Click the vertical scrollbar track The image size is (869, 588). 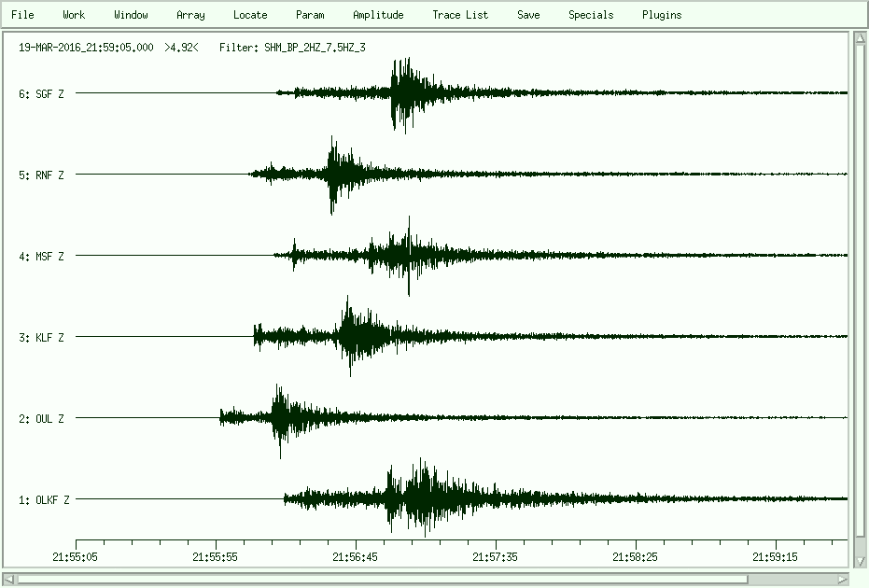[x=861, y=300]
